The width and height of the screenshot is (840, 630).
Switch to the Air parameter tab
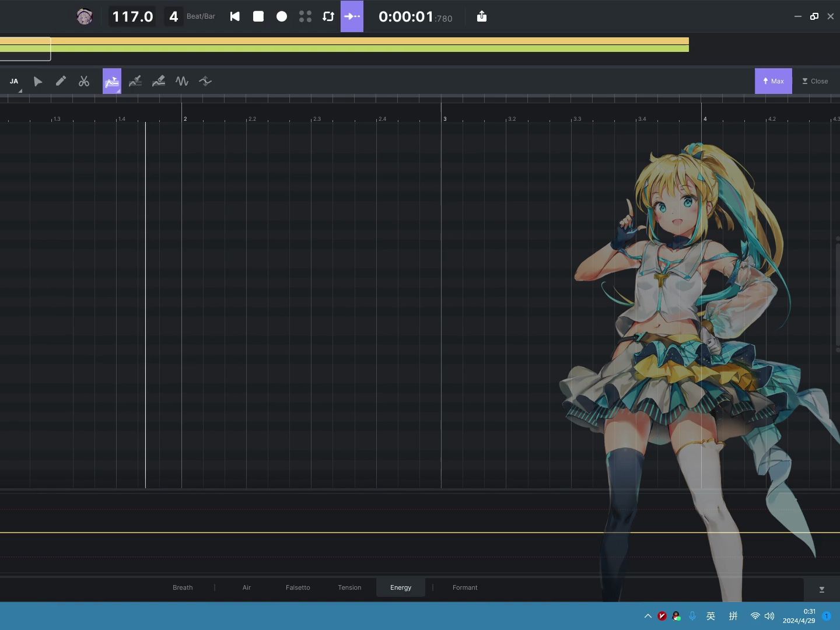coord(247,587)
